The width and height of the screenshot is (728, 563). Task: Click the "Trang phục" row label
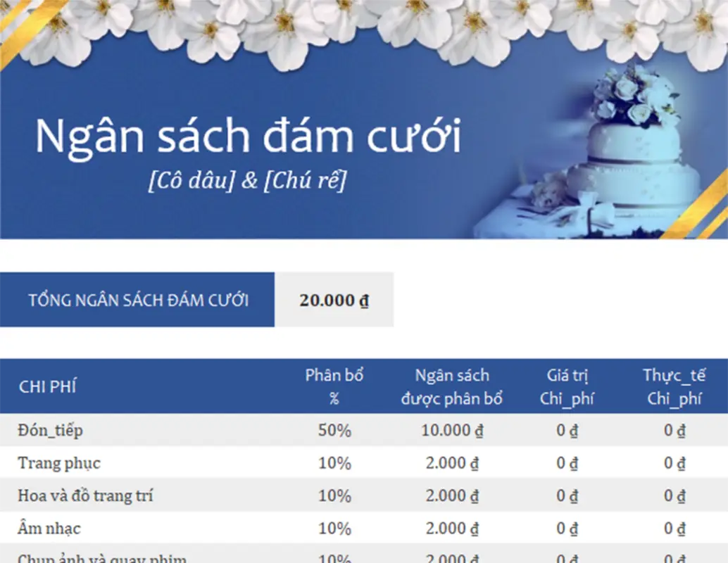[x=59, y=463]
